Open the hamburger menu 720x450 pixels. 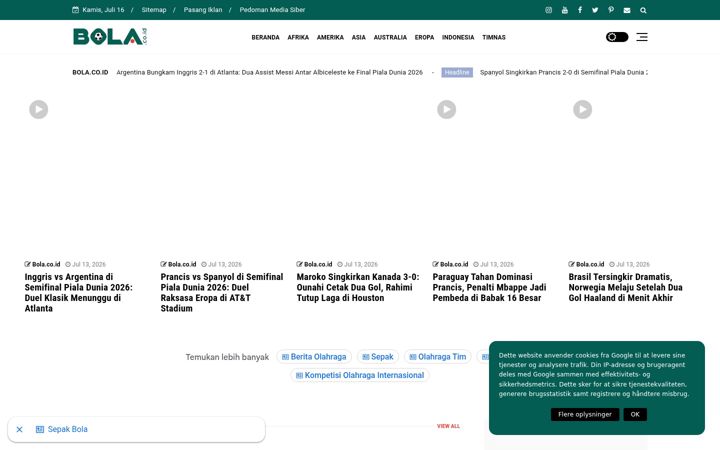pyautogui.click(x=642, y=37)
